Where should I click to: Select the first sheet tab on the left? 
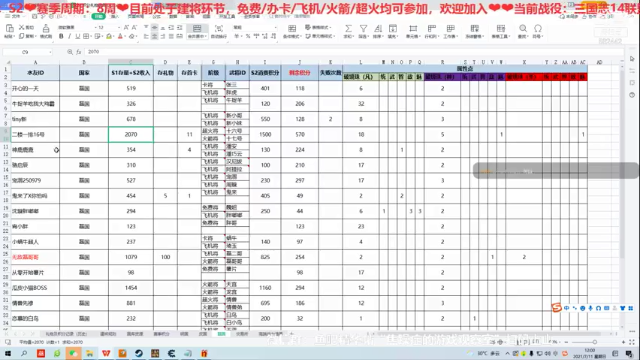[x=67, y=334]
